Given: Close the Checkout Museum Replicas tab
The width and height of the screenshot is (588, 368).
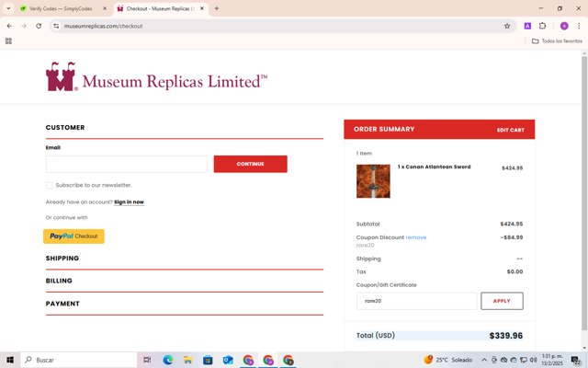Looking at the screenshot, I should (x=202, y=8).
